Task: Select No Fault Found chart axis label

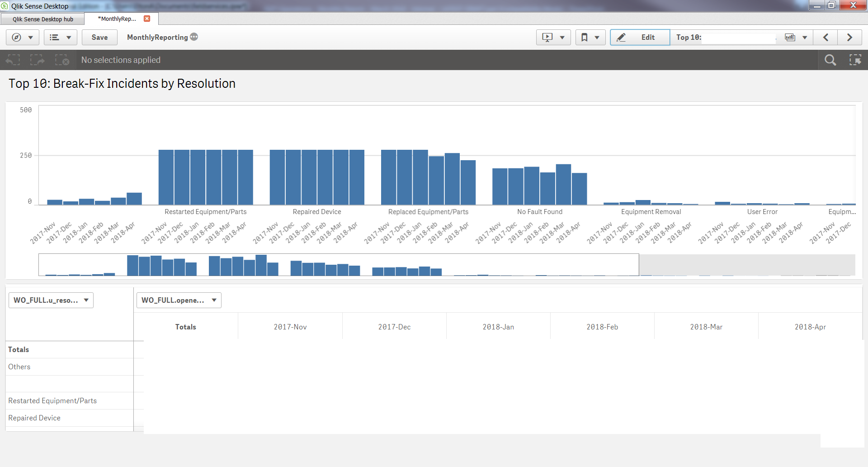Action: [540, 212]
